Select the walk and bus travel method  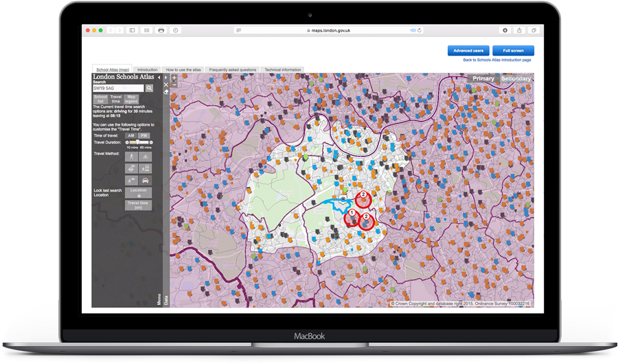146,168
